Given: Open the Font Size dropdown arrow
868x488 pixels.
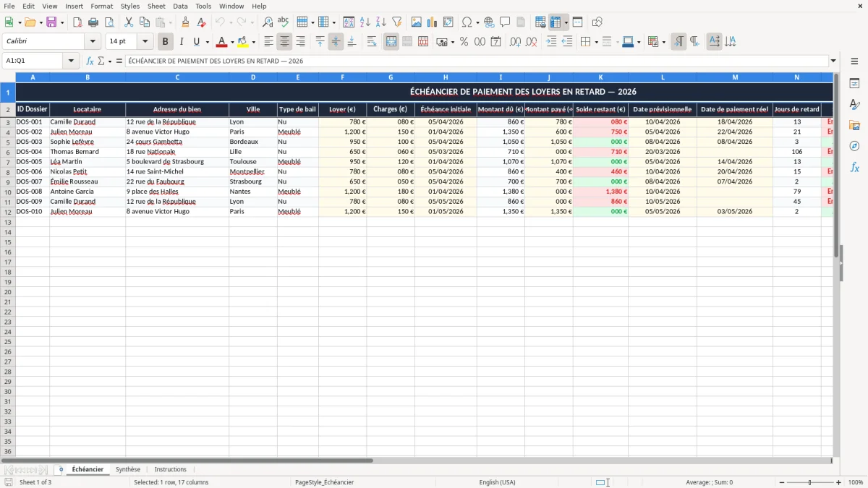Looking at the screenshot, I should point(145,42).
